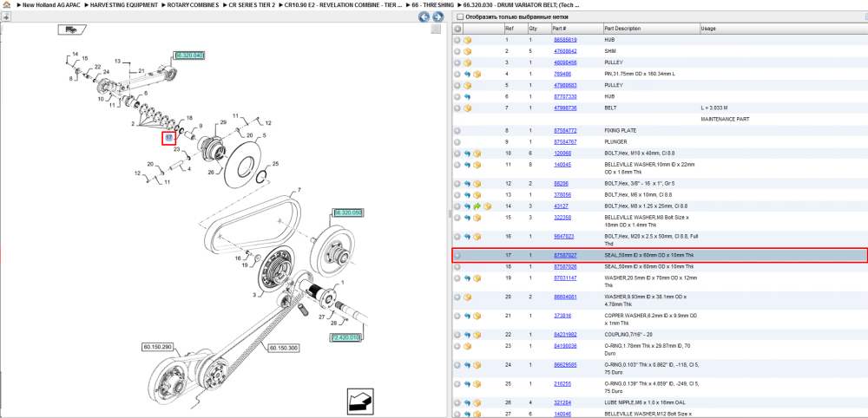Screen dimensions: 868x418
Task: Select callout 29 on the diagram
Action: tap(224, 122)
